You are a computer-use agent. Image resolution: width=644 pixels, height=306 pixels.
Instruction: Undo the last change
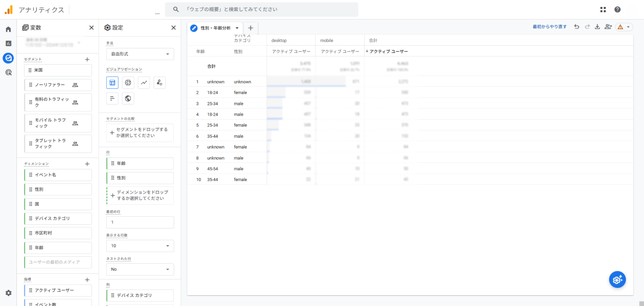(x=577, y=27)
